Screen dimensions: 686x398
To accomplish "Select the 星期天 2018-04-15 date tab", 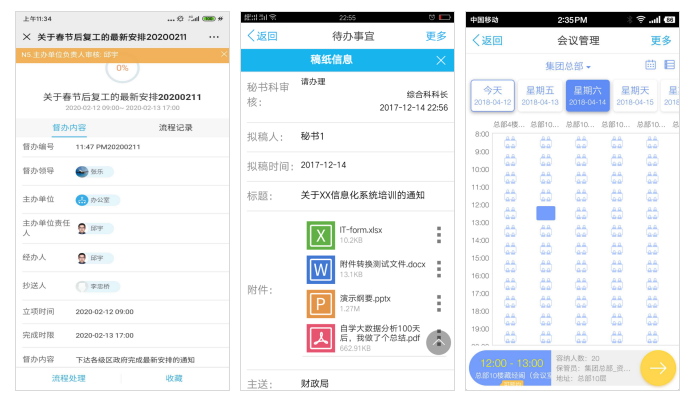I will pyautogui.click(x=635, y=96).
